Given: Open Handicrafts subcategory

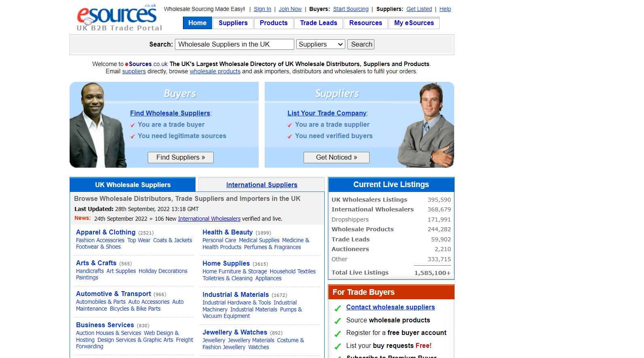Looking at the screenshot, I should tap(90, 271).
